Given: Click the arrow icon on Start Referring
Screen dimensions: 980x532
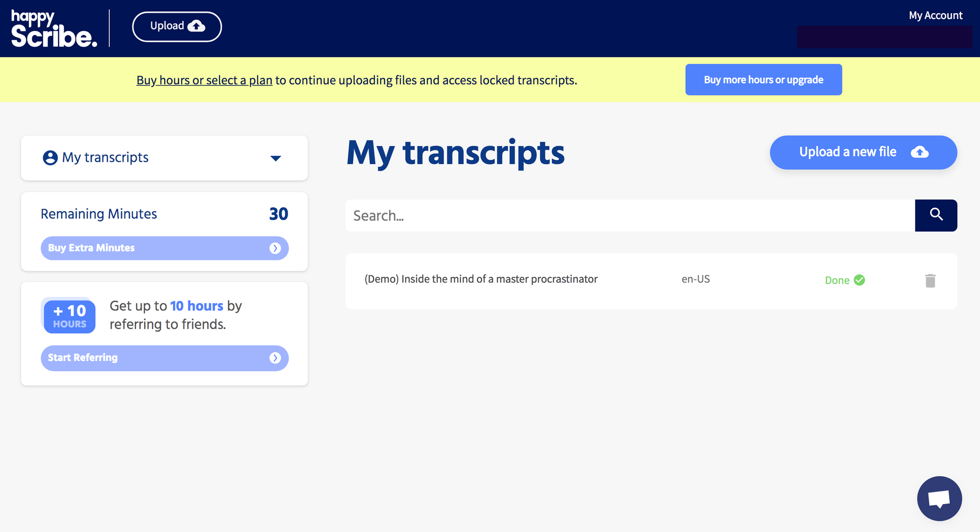Looking at the screenshot, I should (275, 358).
